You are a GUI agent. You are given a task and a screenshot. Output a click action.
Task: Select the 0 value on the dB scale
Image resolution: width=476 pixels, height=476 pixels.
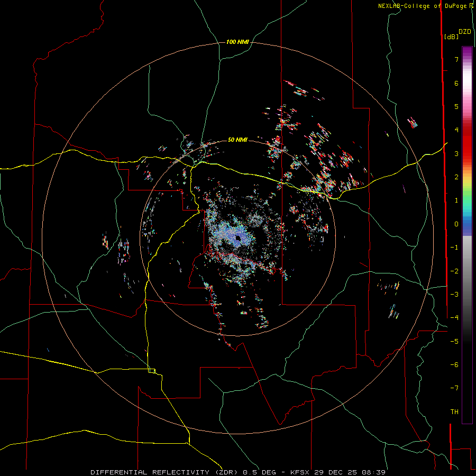coord(456,224)
